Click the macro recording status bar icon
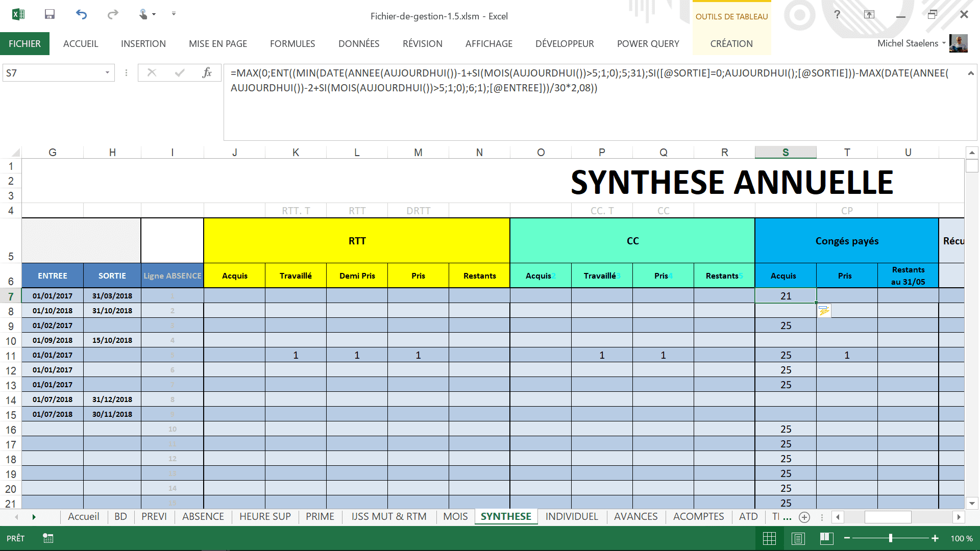The width and height of the screenshot is (980, 551). pos(48,538)
